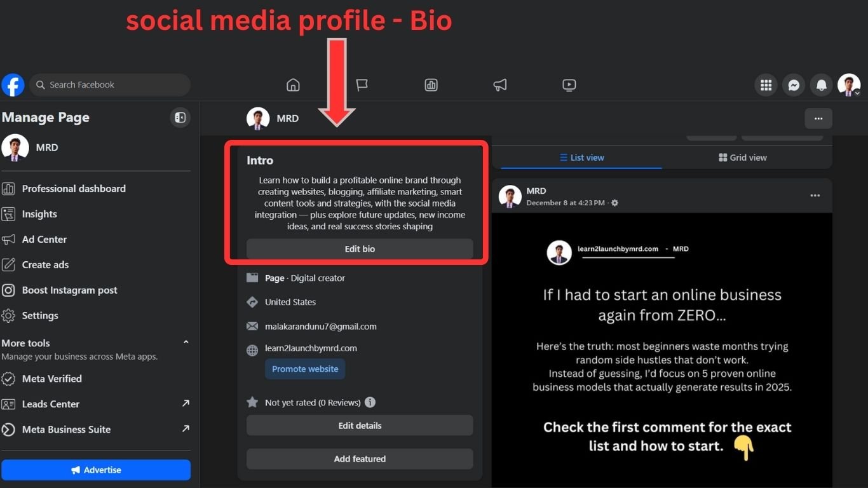Click the blue Advertise button
Image resolution: width=868 pixels, height=488 pixels.
click(96, 470)
